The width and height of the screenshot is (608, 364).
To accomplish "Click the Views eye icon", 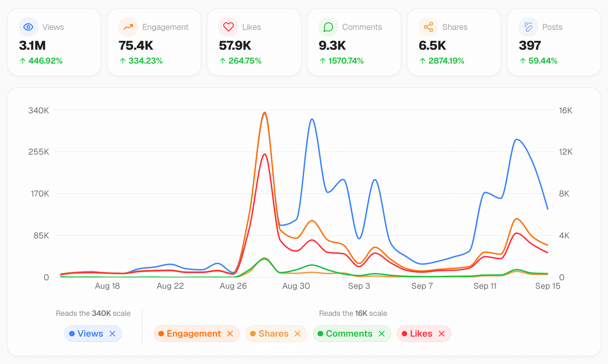I will [x=28, y=27].
